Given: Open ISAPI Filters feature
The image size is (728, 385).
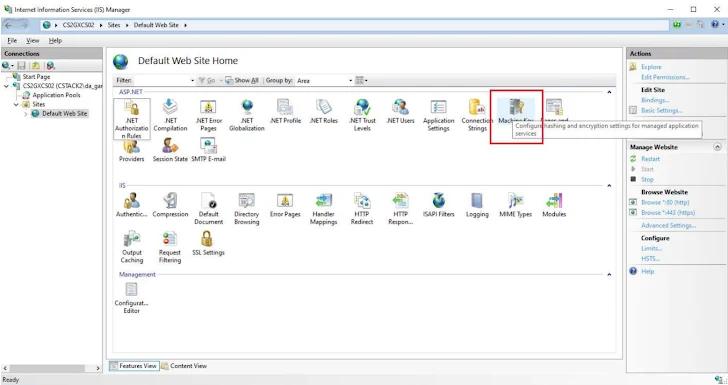Looking at the screenshot, I should pyautogui.click(x=438, y=205).
